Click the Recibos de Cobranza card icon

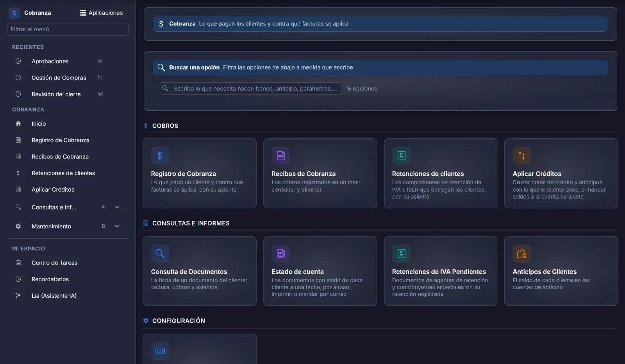click(280, 156)
